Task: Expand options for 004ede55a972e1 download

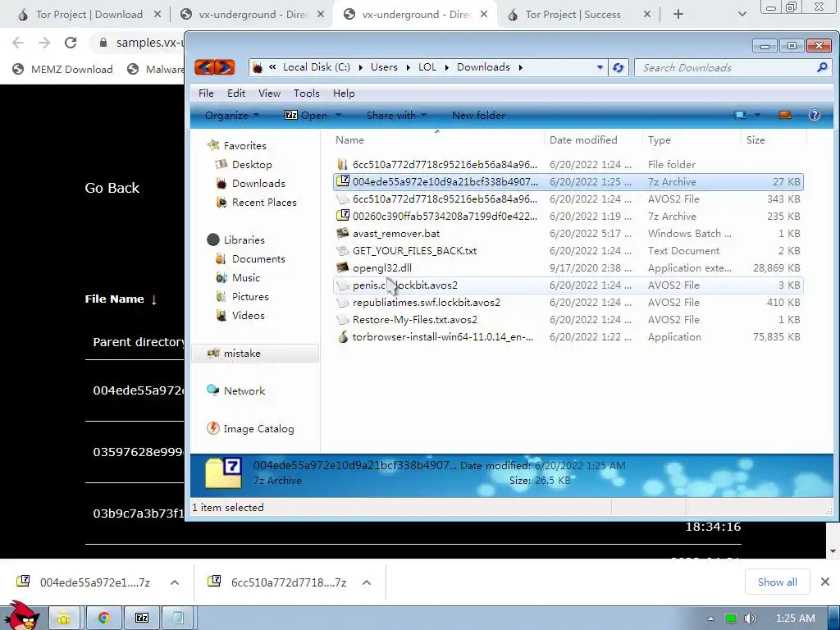Action: click(x=175, y=582)
